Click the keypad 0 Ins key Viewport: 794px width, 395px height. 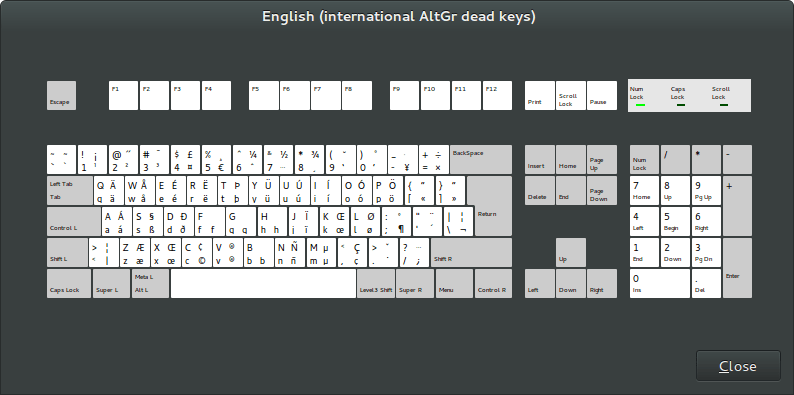click(660, 283)
